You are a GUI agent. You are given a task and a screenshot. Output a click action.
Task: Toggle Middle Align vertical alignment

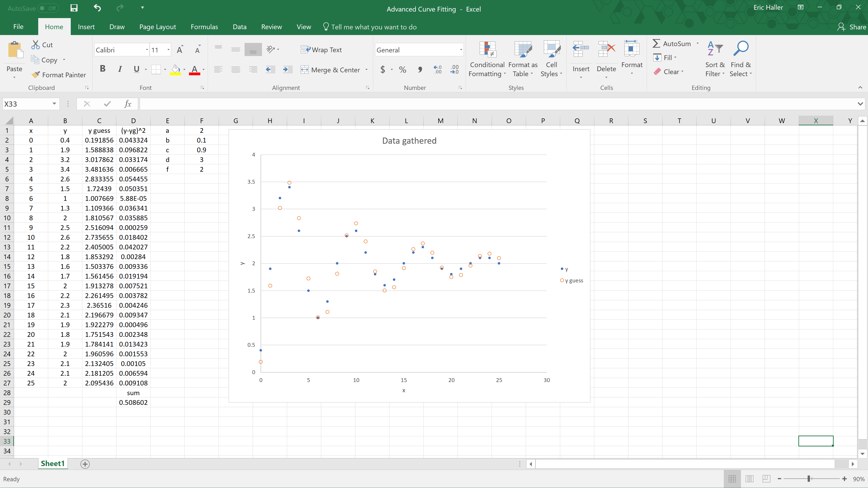point(236,49)
